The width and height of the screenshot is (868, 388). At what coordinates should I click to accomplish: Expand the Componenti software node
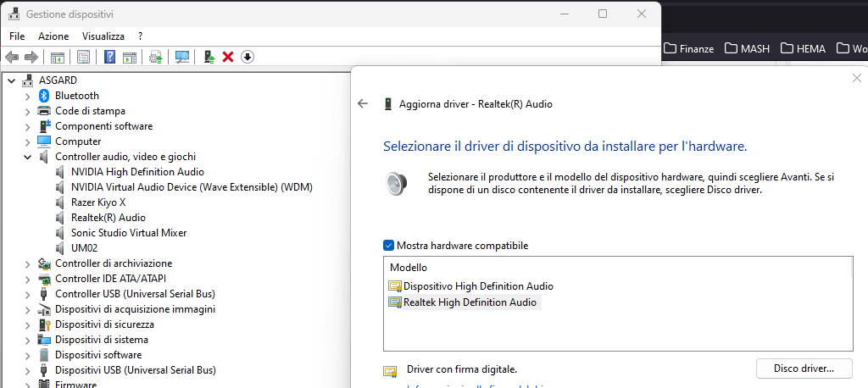click(28, 127)
